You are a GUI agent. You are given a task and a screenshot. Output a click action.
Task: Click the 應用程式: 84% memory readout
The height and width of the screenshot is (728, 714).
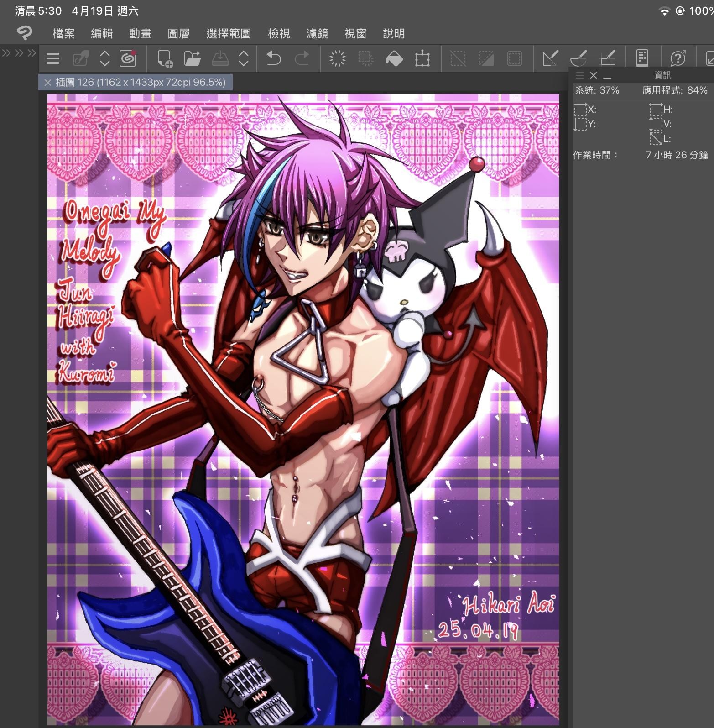[x=675, y=90]
